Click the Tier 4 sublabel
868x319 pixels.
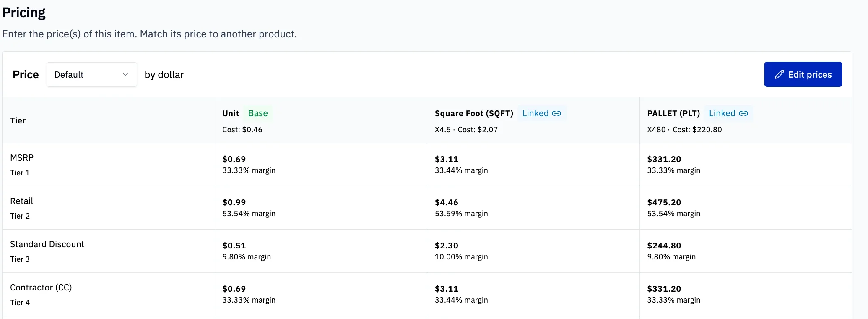20,303
